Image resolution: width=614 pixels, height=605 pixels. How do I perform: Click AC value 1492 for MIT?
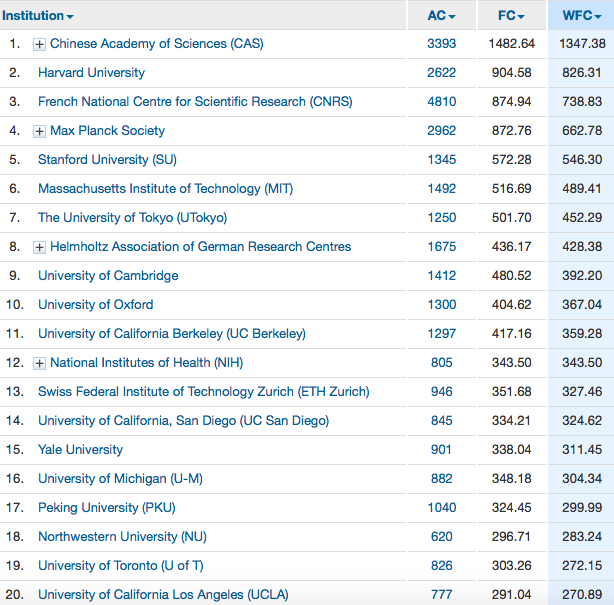point(441,188)
